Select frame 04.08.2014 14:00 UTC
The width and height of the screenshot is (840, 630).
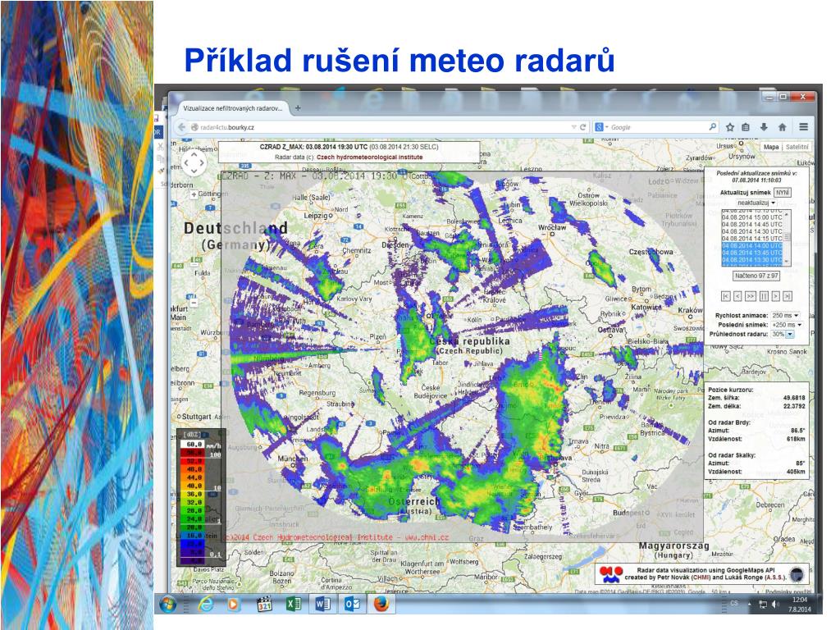pos(751,245)
